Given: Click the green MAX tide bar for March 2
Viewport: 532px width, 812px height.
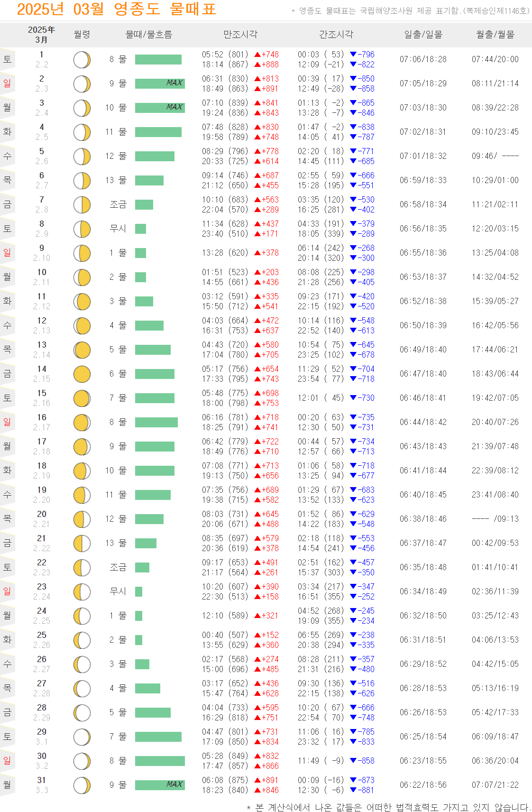Looking at the screenshot, I should pyautogui.click(x=160, y=83).
